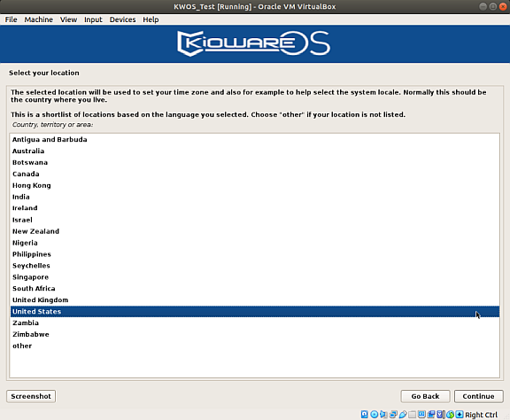Select India from the list

(x=255, y=197)
